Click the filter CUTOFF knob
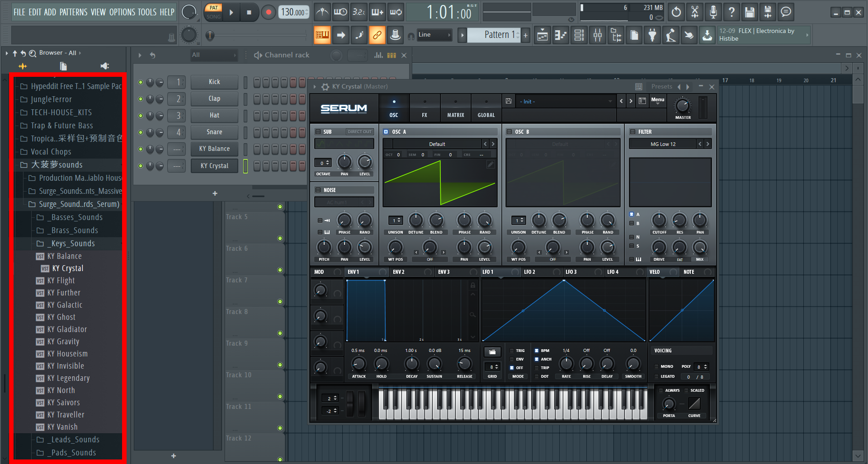Image resolution: width=868 pixels, height=464 pixels. point(659,220)
